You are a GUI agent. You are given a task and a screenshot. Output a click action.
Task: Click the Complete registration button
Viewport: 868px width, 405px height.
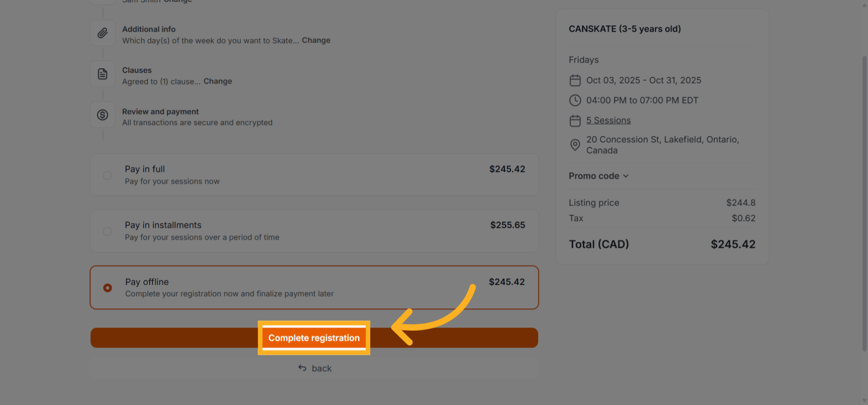314,338
